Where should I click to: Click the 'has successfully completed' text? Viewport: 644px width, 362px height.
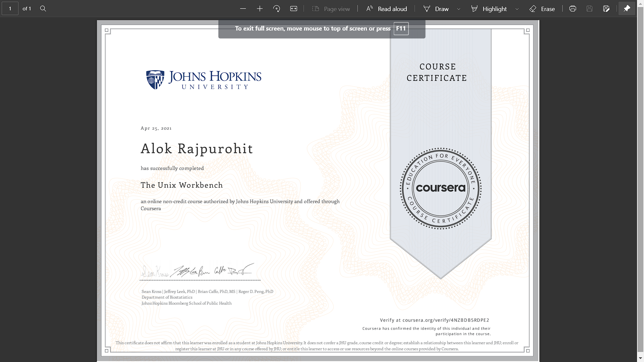pyautogui.click(x=172, y=168)
